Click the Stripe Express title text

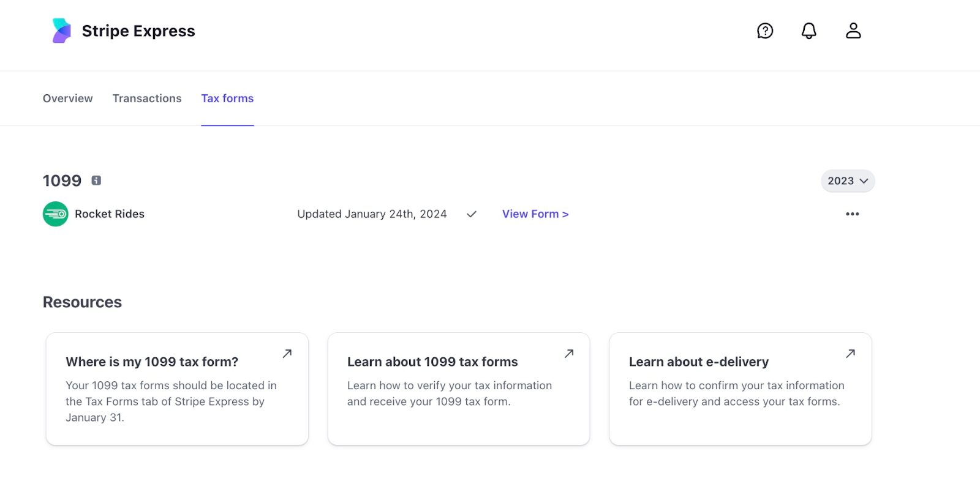(x=138, y=31)
